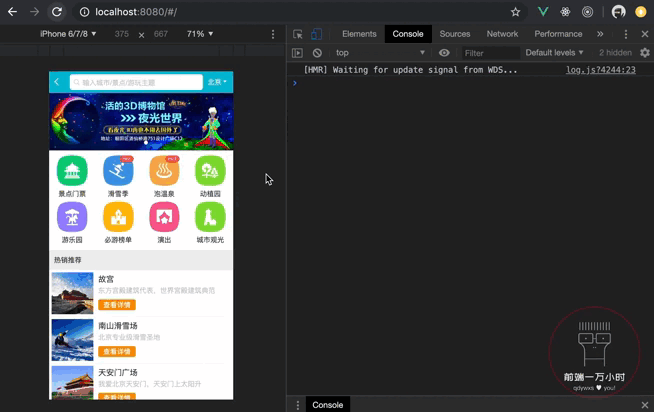Click the site info icon before localhost
654x412 pixels.
(84, 12)
